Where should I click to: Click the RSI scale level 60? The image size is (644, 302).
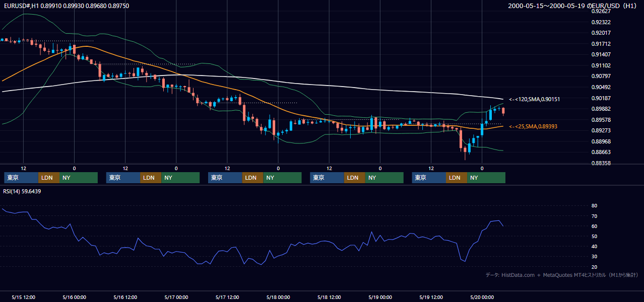point(594,226)
